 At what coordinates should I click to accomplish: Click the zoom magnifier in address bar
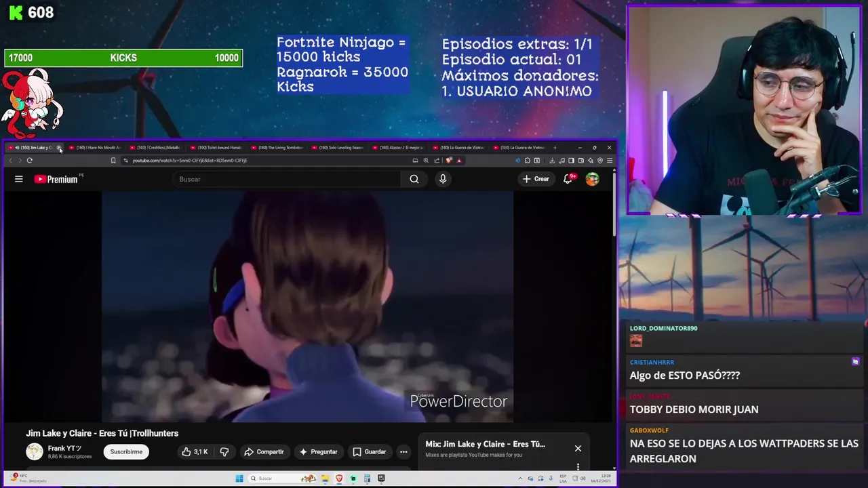[x=426, y=161]
